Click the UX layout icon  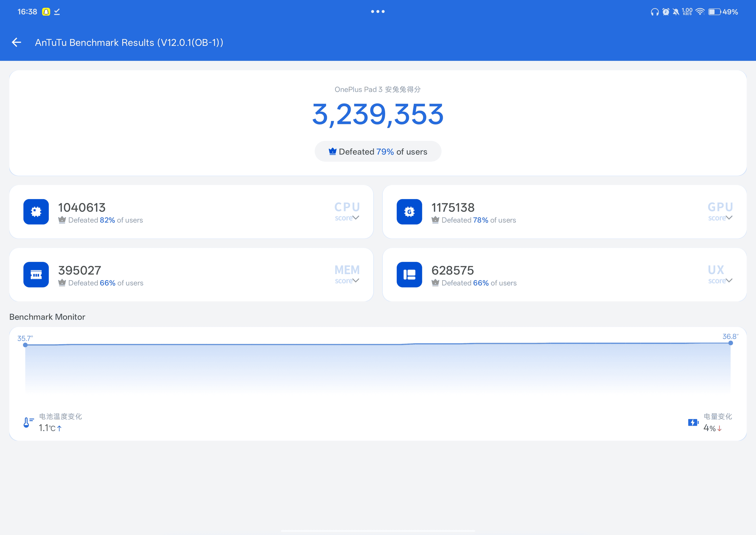pyautogui.click(x=409, y=275)
